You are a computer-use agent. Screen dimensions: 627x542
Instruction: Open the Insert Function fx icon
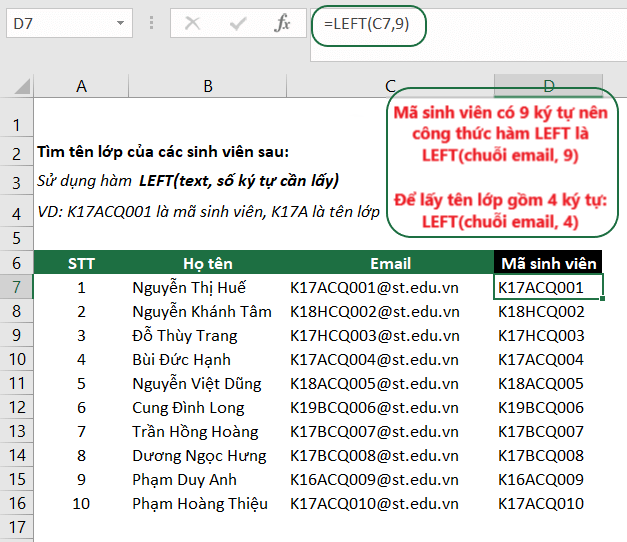[x=282, y=23]
